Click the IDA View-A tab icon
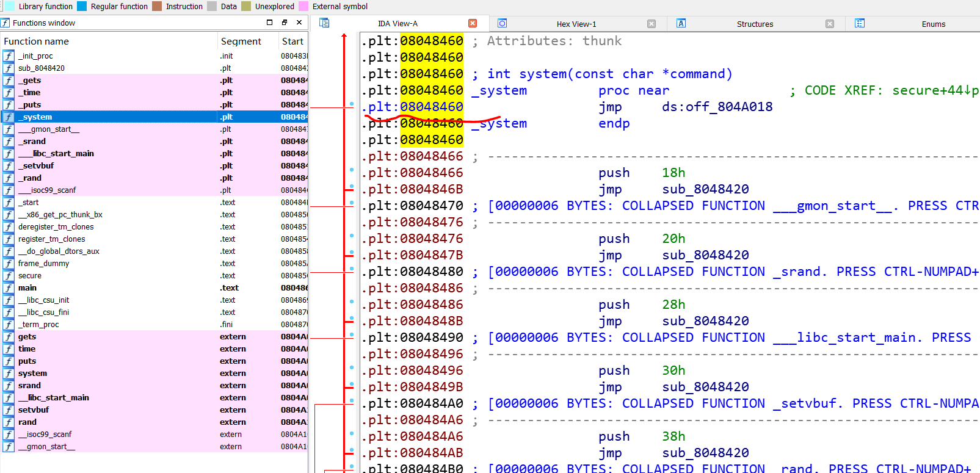Image resolution: width=980 pixels, height=473 pixels. coord(324,23)
